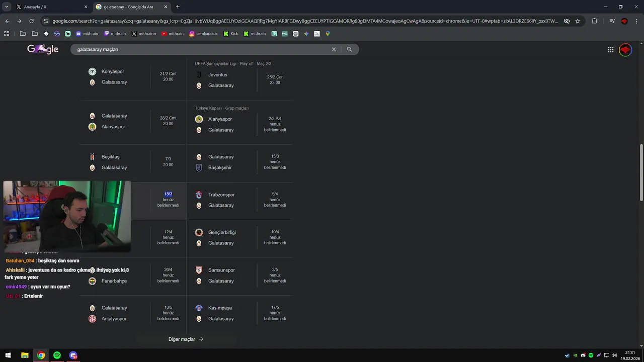Open the Konyaspor vs Galatasaray match

133,77
